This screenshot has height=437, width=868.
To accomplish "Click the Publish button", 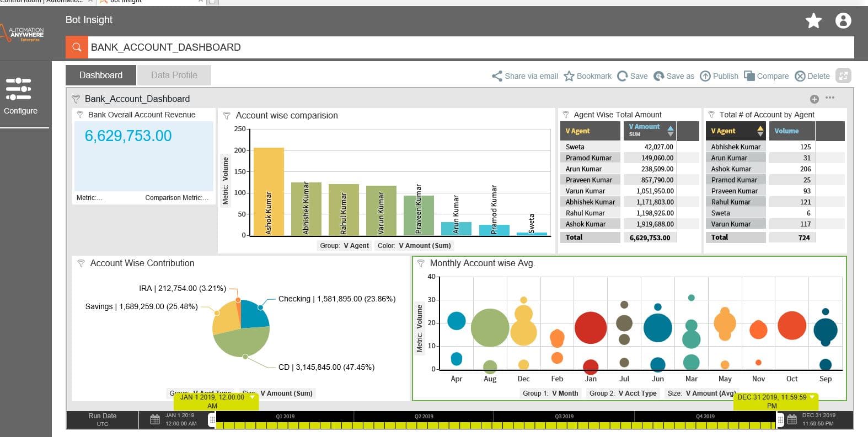I will (719, 76).
